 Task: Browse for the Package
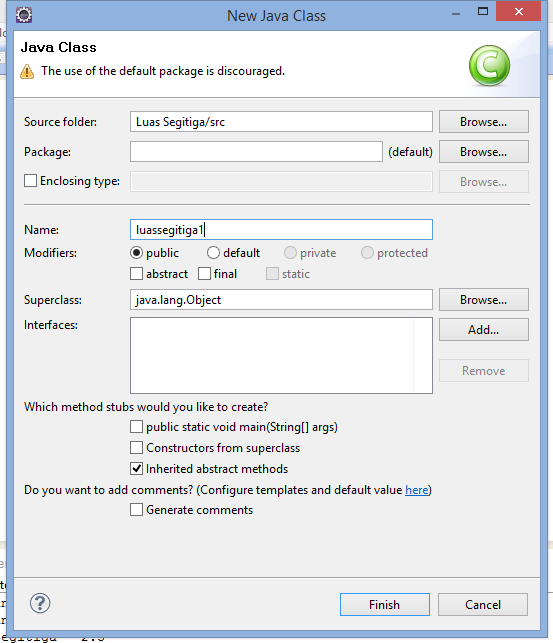[x=484, y=152]
